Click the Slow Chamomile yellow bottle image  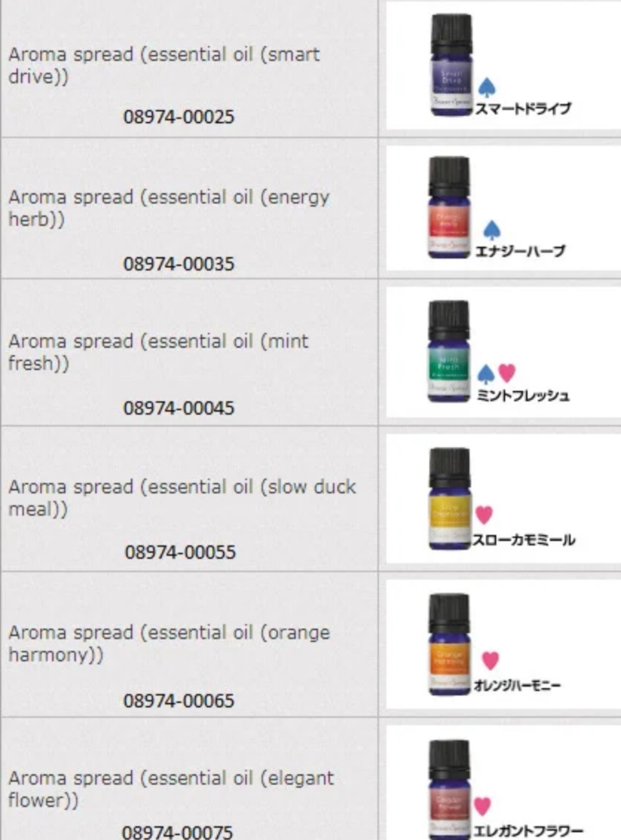coord(449,498)
